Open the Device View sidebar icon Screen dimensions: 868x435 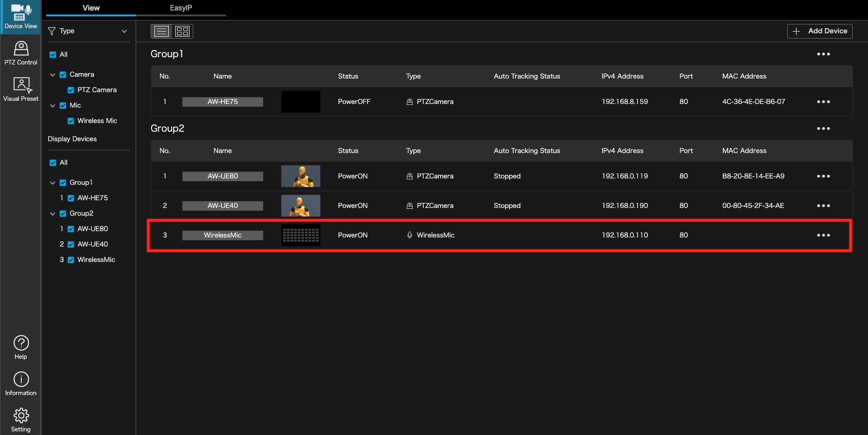coord(20,17)
